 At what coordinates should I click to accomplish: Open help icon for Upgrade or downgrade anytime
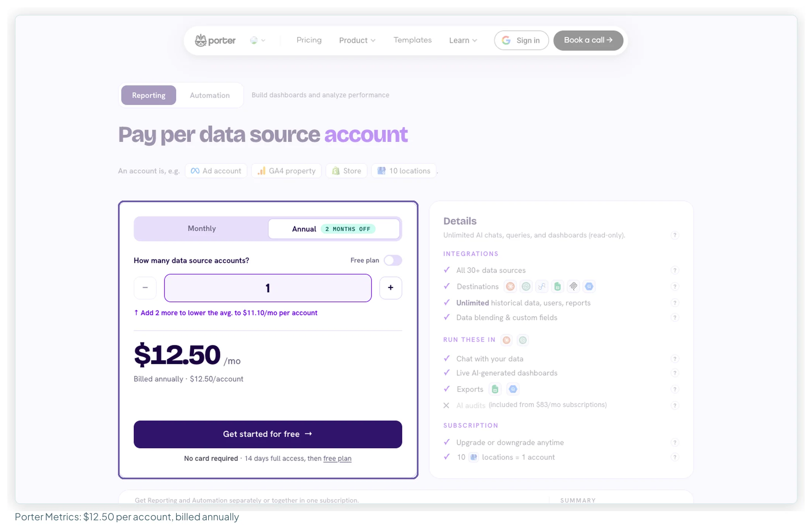tap(675, 442)
